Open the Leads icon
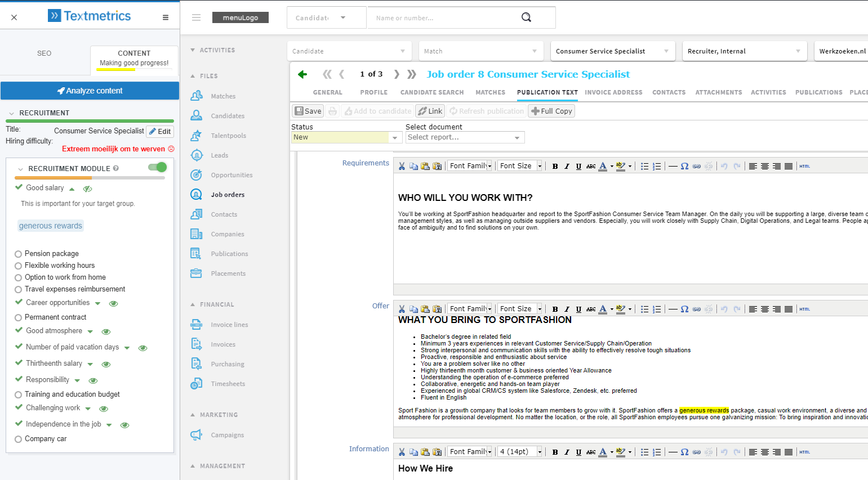868x480 pixels. 196,155
